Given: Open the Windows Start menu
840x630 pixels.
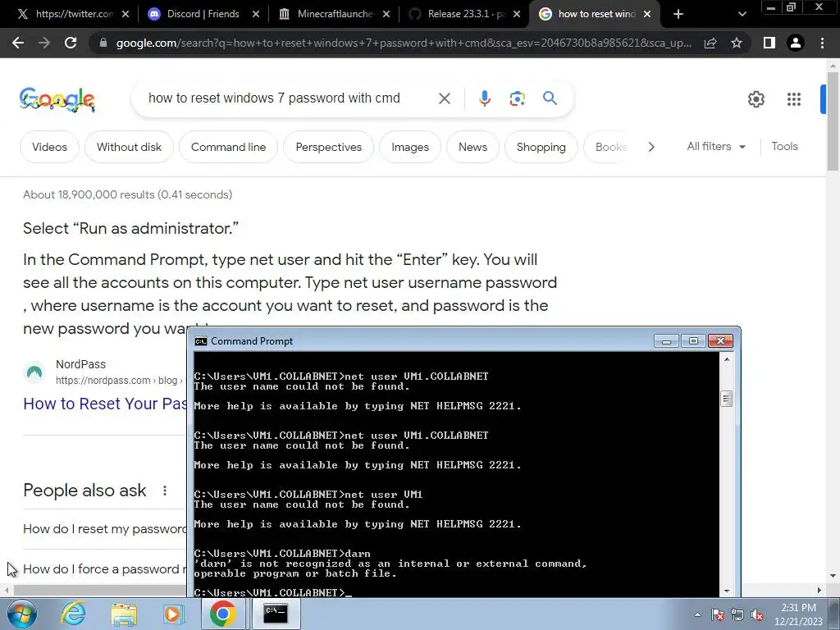Looking at the screenshot, I should point(21,614).
